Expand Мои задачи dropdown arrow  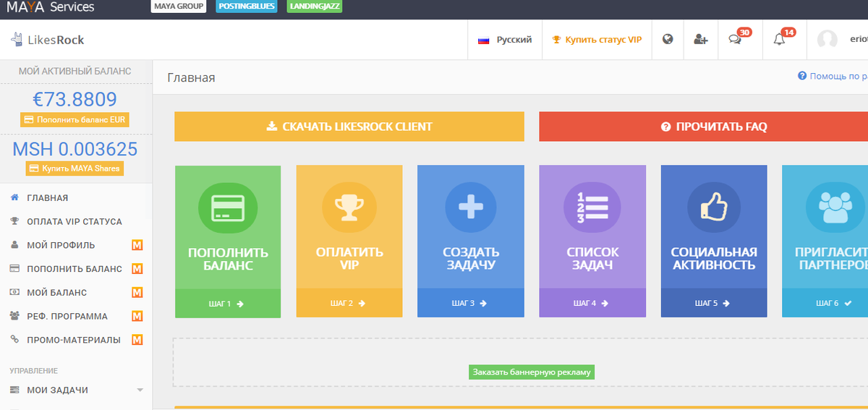click(140, 390)
